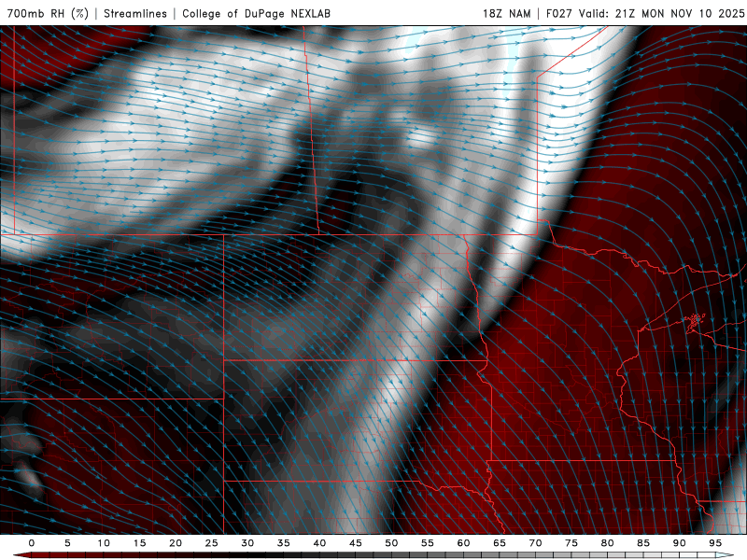Select the 55 value on the color scale
The image size is (747, 560).
pos(428,543)
